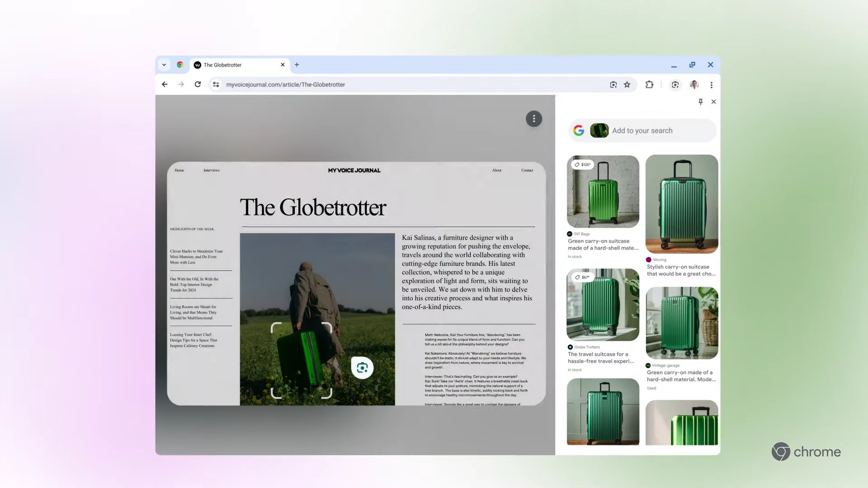Click the About navigation link
This screenshot has height=488, width=868.
(496, 170)
